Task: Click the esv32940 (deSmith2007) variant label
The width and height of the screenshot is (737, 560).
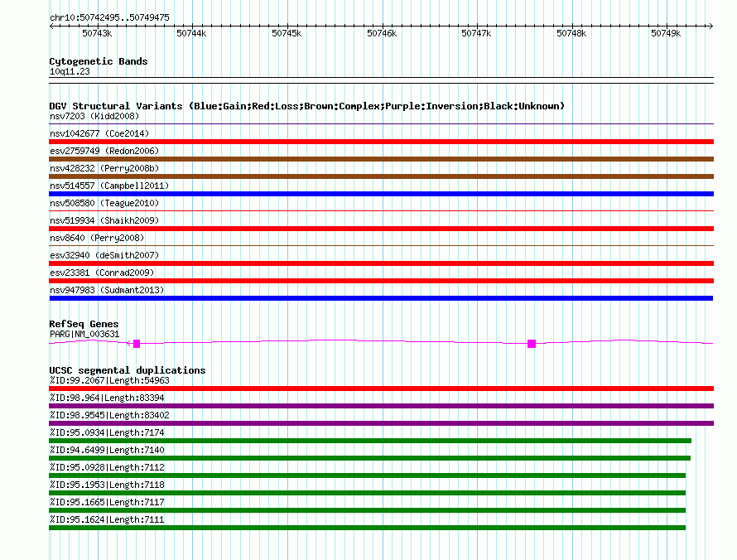Action: (x=104, y=255)
